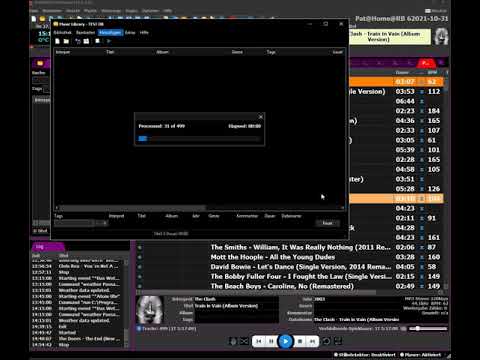
Task: Click artist photo thumbnail at top right
Action: (441, 36)
